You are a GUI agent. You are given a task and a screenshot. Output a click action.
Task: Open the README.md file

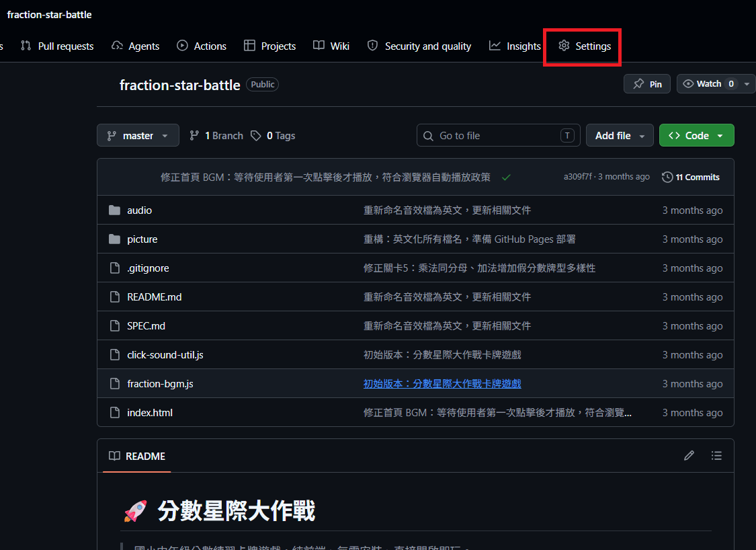pyautogui.click(x=155, y=297)
